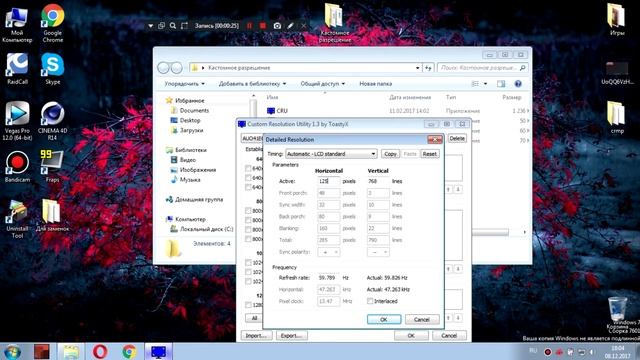
Task: Launch Vegas Pro 12.0 desktop shortcut
Action: [17, 121]
